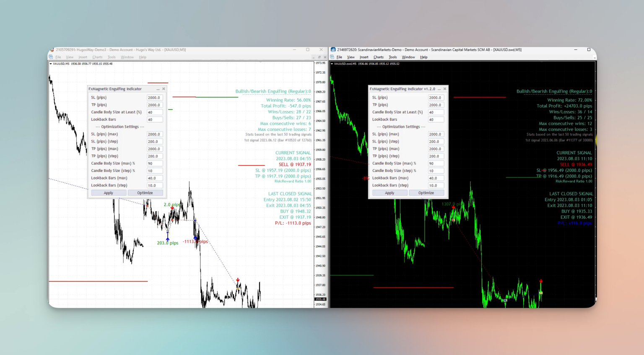Screen dimensions: 644x355
Task: Open the Window menu in the right MetaTrader window
Action: 408,57
